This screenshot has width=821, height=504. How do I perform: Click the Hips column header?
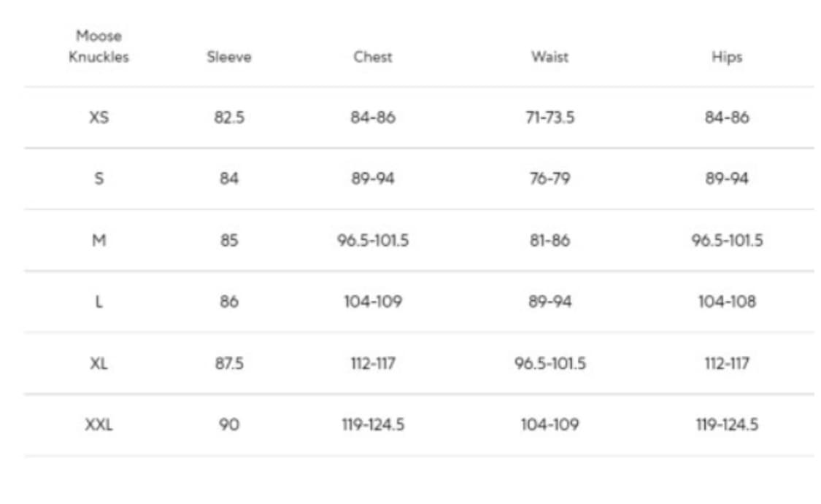[726, 57]
